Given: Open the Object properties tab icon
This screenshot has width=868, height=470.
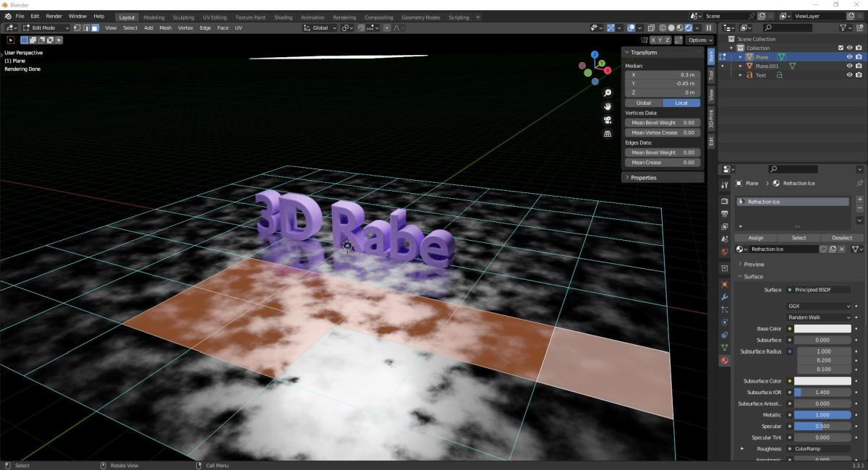Looking at the screenshot, I should click(724, 284).
